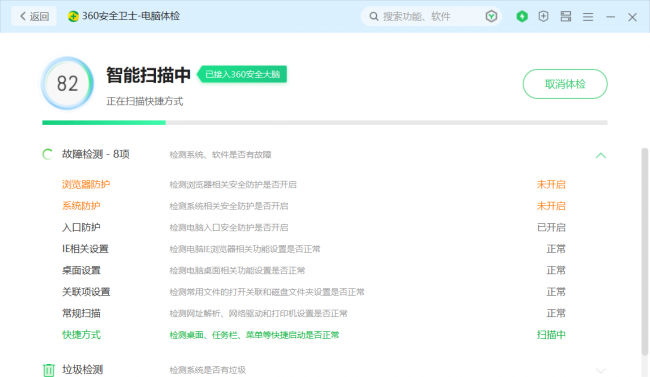Click the trash bin icon for 垃圾检测
The image size is (650, 377).
tap(49, 370)
